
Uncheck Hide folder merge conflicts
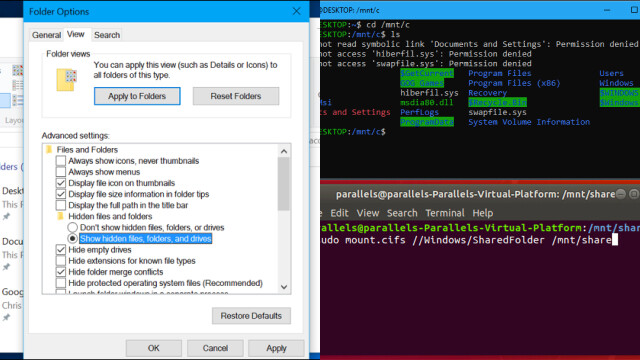(61, 271)
